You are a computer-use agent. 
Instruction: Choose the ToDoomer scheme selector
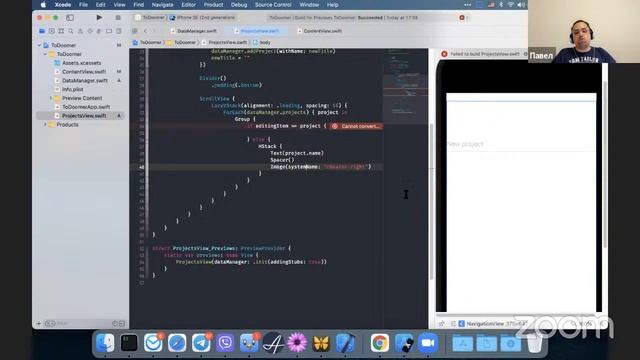150,18
